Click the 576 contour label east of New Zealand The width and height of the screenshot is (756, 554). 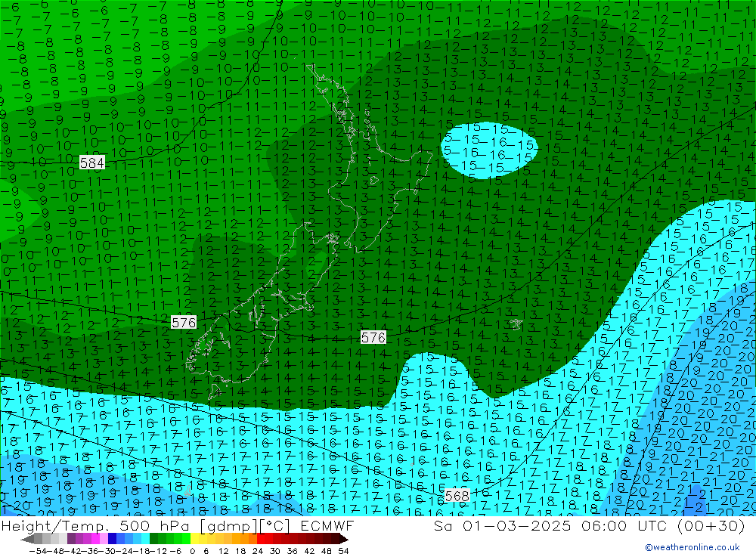click(373, 338)
